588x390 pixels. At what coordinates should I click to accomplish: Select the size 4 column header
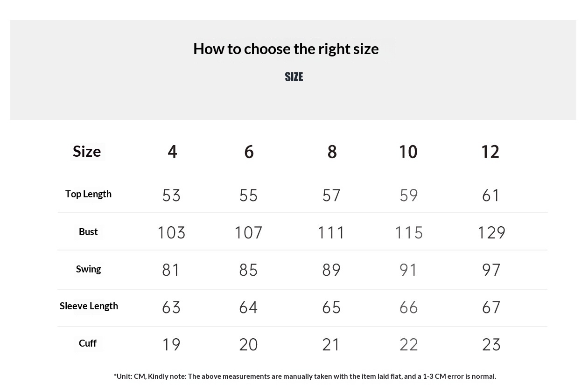[172, 152]
